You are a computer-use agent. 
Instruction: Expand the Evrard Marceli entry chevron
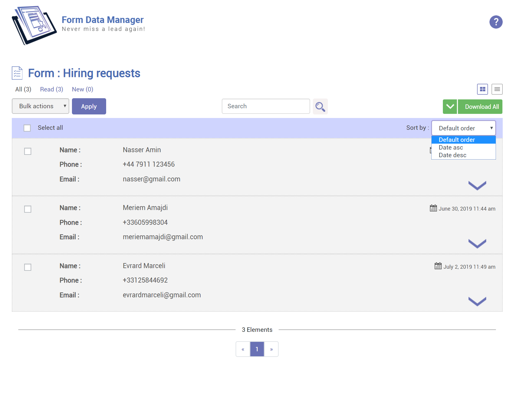click(477, 301)
